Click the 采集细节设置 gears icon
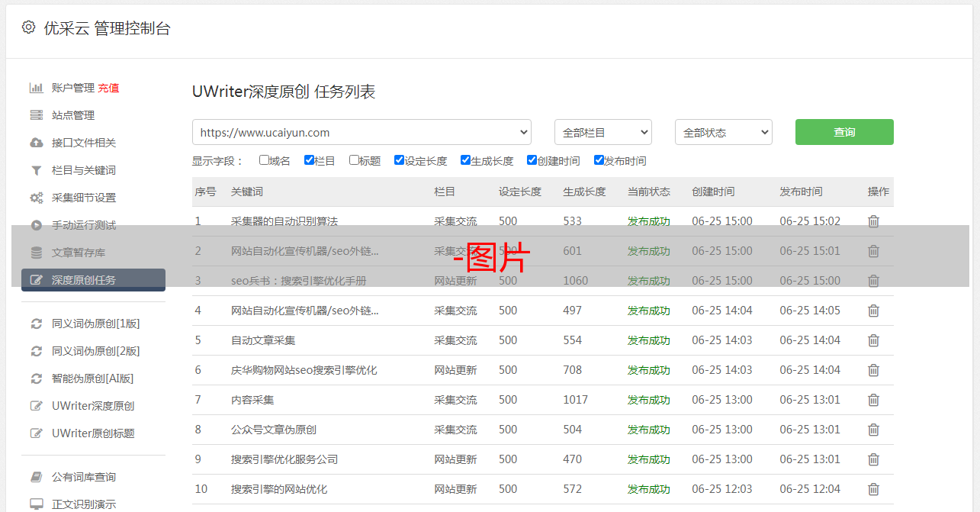This screenshot has width=980, height=512. 36,198
